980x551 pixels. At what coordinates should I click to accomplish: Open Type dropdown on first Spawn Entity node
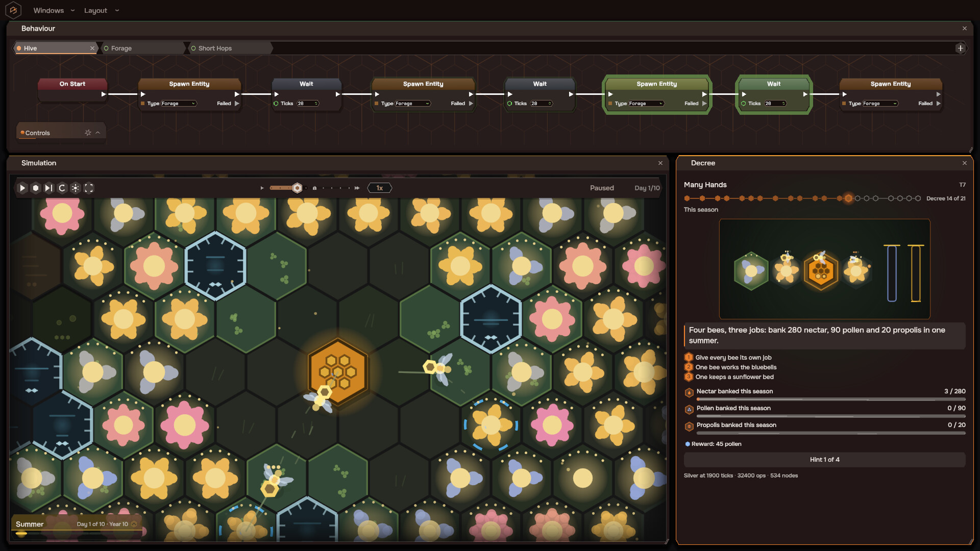179,104
